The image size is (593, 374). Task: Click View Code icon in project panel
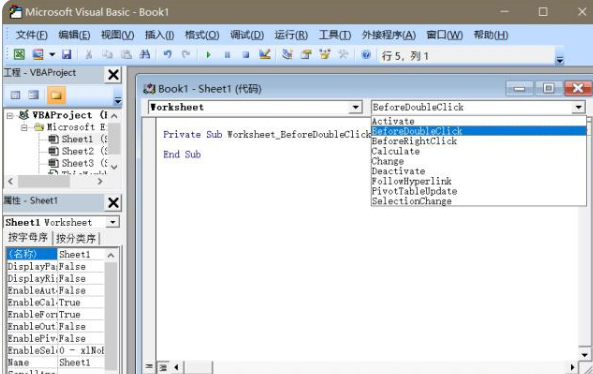(x=15, y=95)
